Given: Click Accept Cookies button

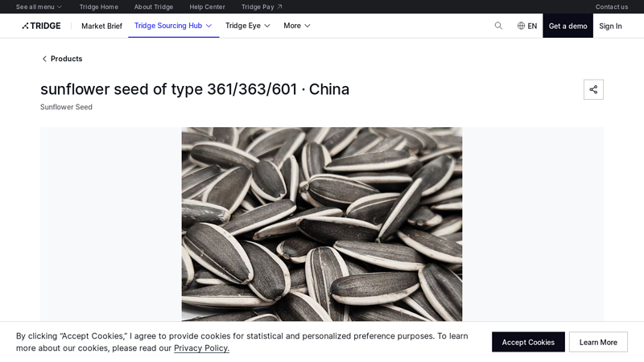Looking at the screenshot, I should pyautogui.click(x=528, y=342).
